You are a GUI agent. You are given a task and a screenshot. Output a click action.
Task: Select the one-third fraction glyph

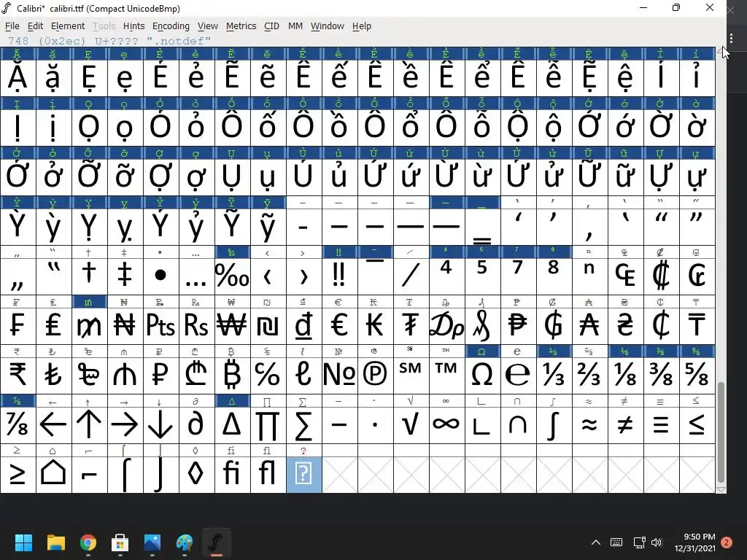coord(554,376)
